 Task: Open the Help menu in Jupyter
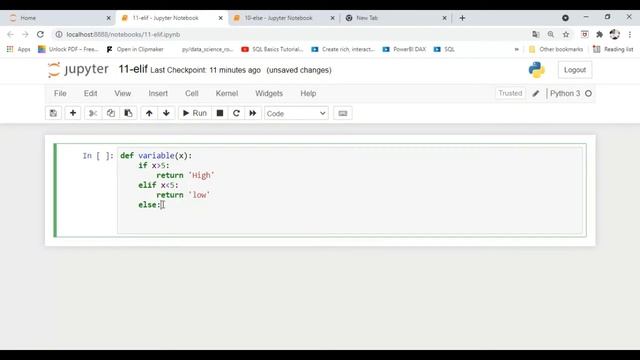click(308, 93)
